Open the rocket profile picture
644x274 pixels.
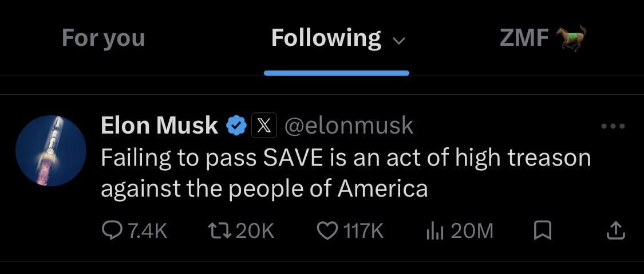pos(51,150)
